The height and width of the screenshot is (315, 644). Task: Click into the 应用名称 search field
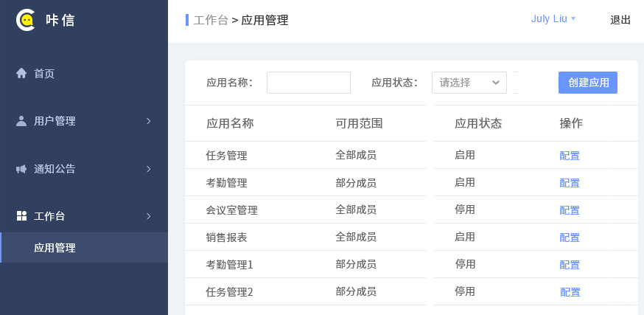coord(309,83)
